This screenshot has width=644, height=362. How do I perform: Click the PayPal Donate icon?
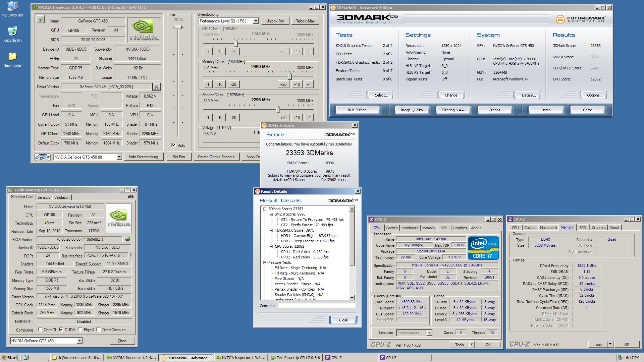[42, 157]
